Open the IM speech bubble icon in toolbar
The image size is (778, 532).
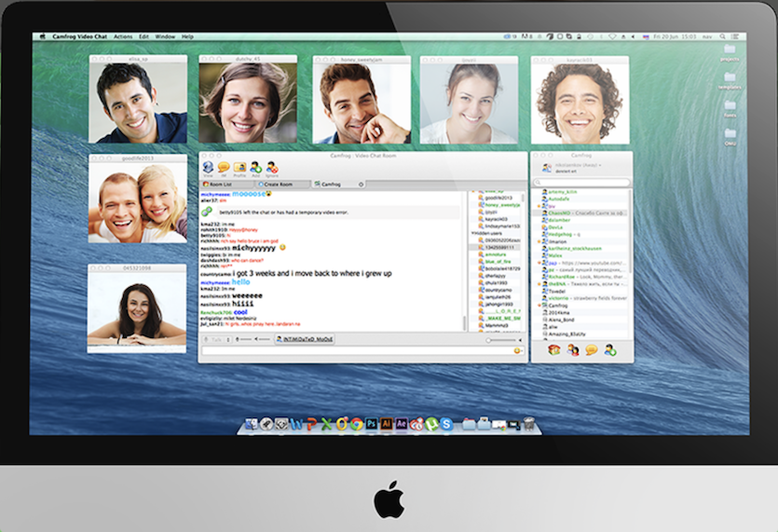224,169
